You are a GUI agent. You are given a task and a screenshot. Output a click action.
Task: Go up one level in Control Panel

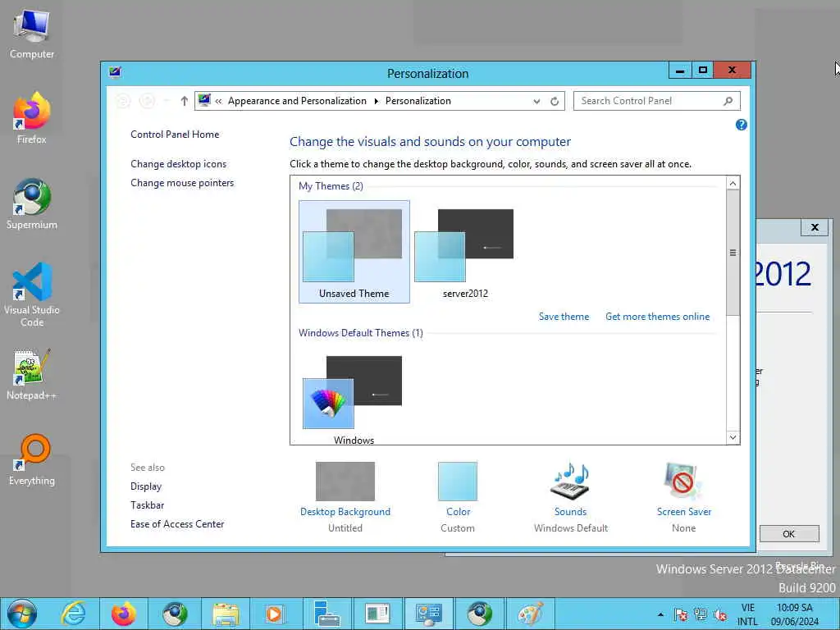point(184,101)
